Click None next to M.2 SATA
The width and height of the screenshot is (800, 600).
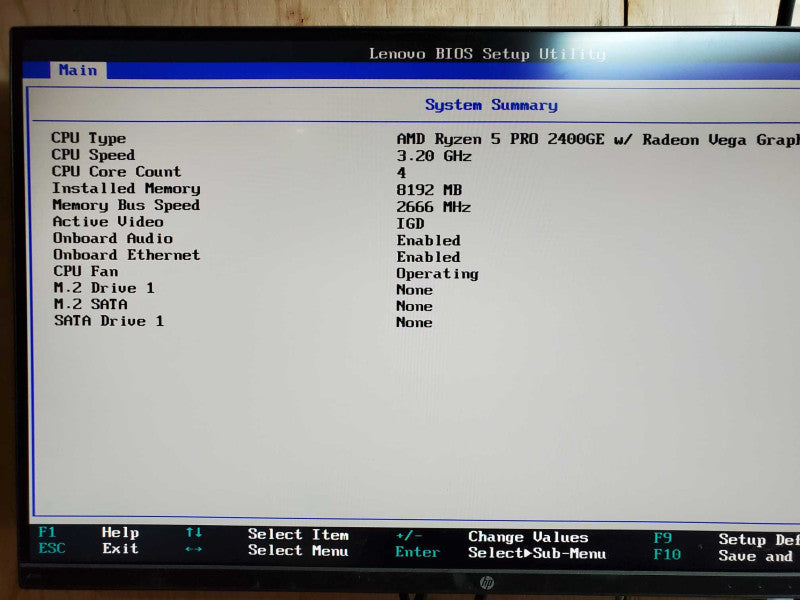pos(414,306)
